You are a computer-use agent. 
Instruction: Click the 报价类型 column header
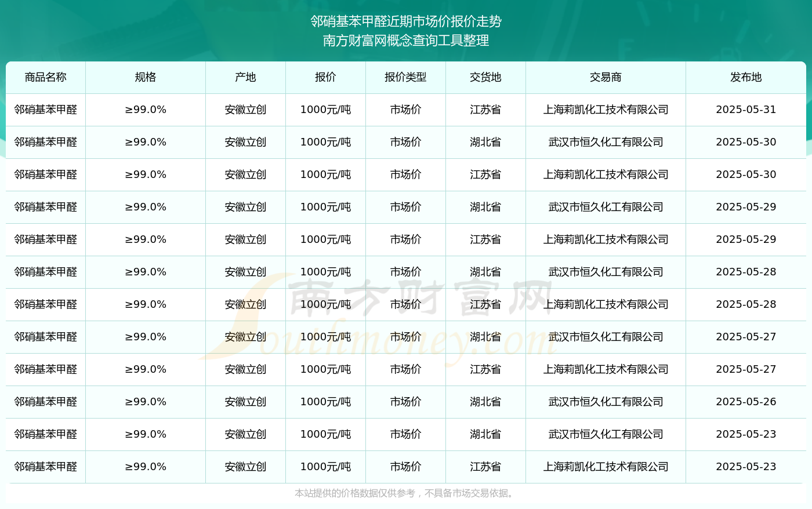click(406, 77)
